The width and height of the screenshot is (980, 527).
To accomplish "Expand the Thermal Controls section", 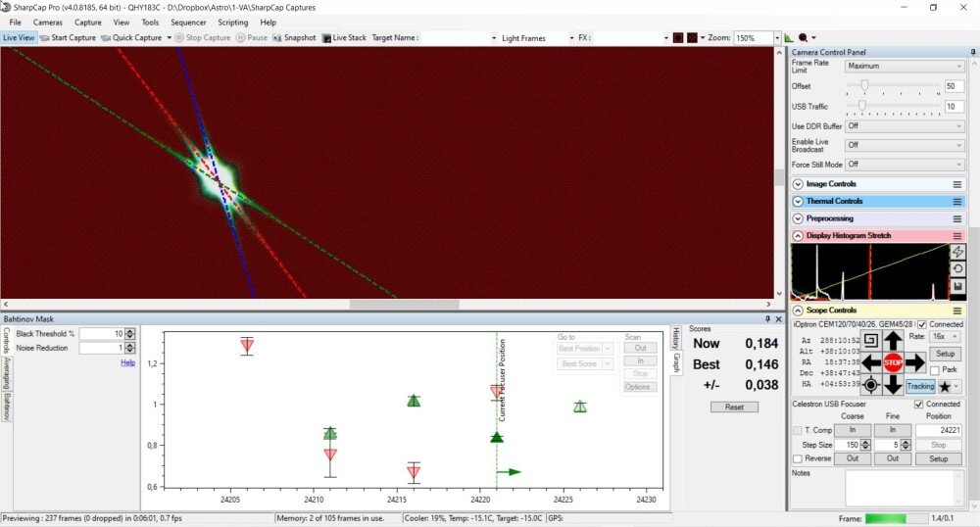I will (x=798, y=201).
